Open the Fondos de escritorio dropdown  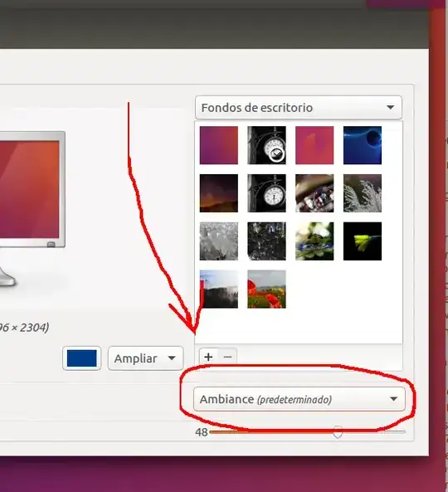point(299,107)
